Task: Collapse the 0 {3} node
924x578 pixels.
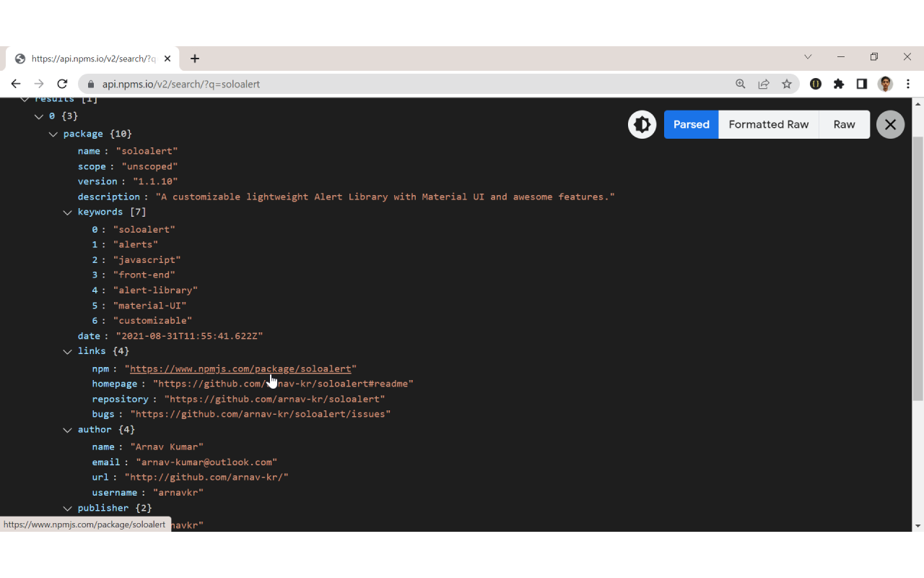Action: coord(39,116)
